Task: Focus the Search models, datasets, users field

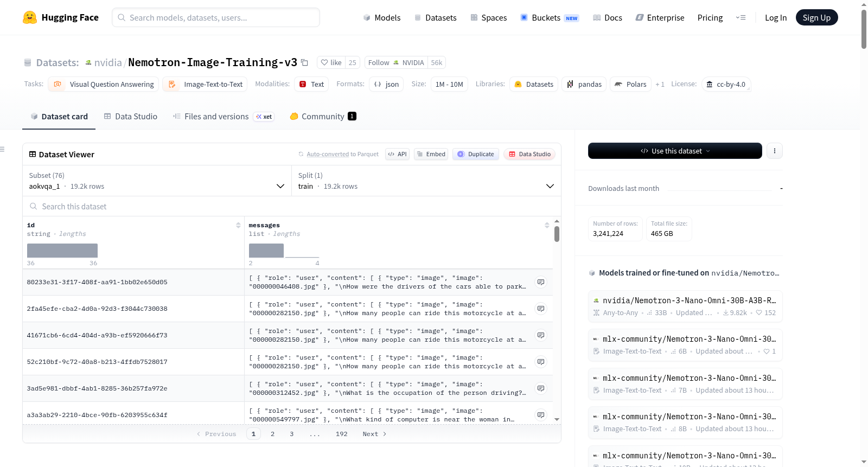Action: pos(216,17)
